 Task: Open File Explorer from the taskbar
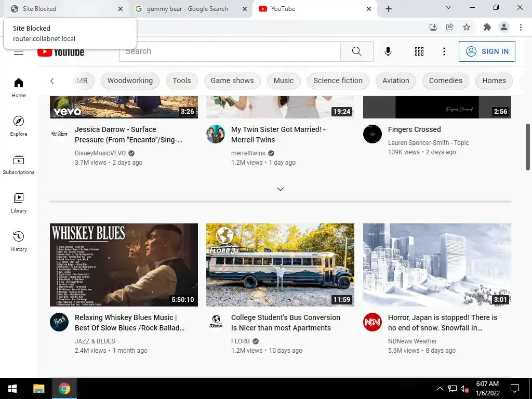pyautogui.click(x=38, y=389)
